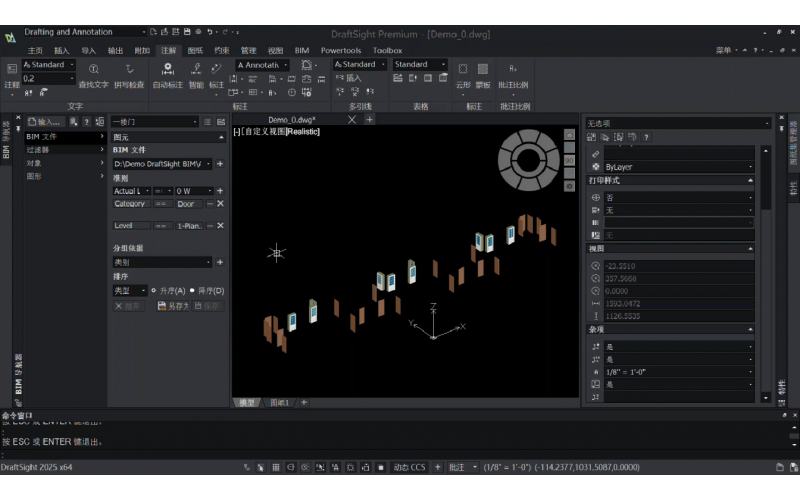Switch to the BIM ribbon tab
The image size is (800, 500).
(302, 51)
